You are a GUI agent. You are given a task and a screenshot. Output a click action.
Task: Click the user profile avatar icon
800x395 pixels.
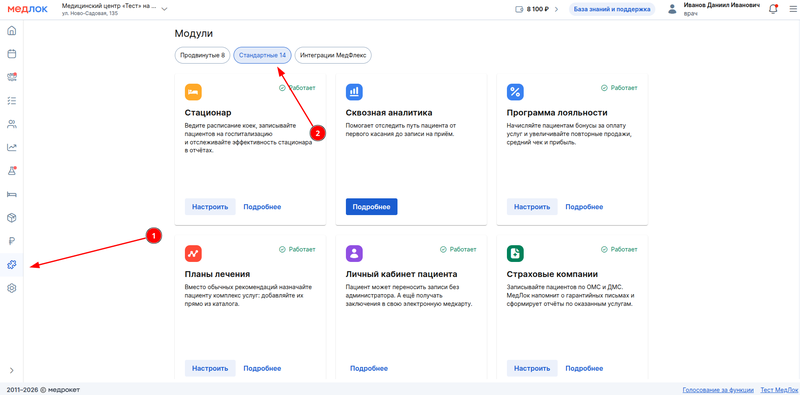672,9
